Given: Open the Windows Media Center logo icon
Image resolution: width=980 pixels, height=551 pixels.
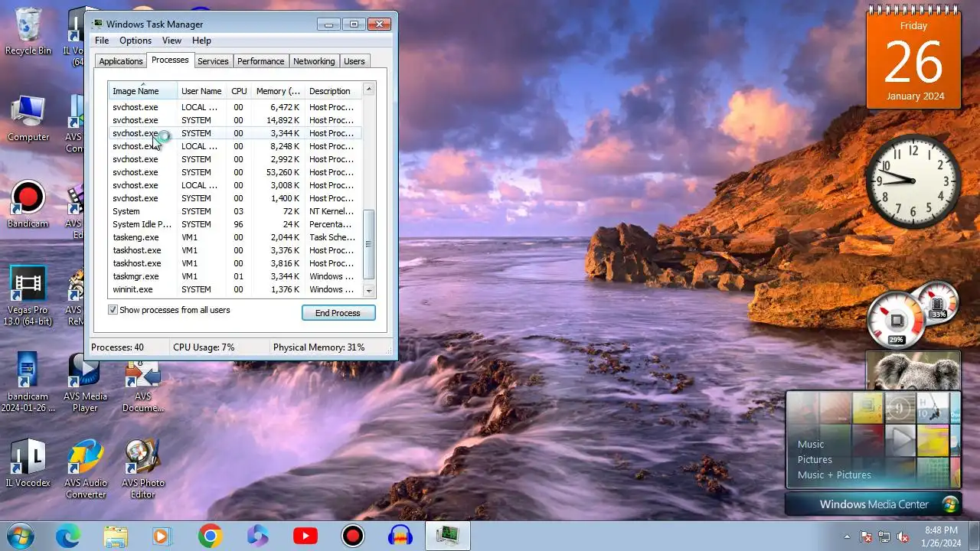Looking at the screenshot, I should pos(950,504).
